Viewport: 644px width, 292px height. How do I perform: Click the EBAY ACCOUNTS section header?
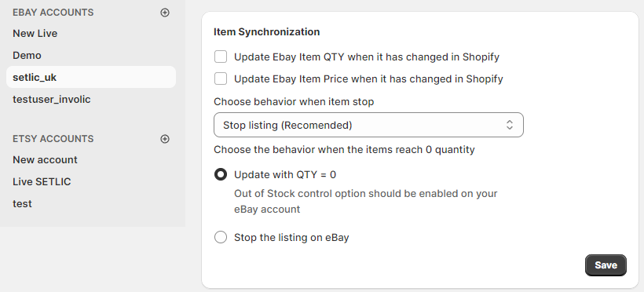53,13
